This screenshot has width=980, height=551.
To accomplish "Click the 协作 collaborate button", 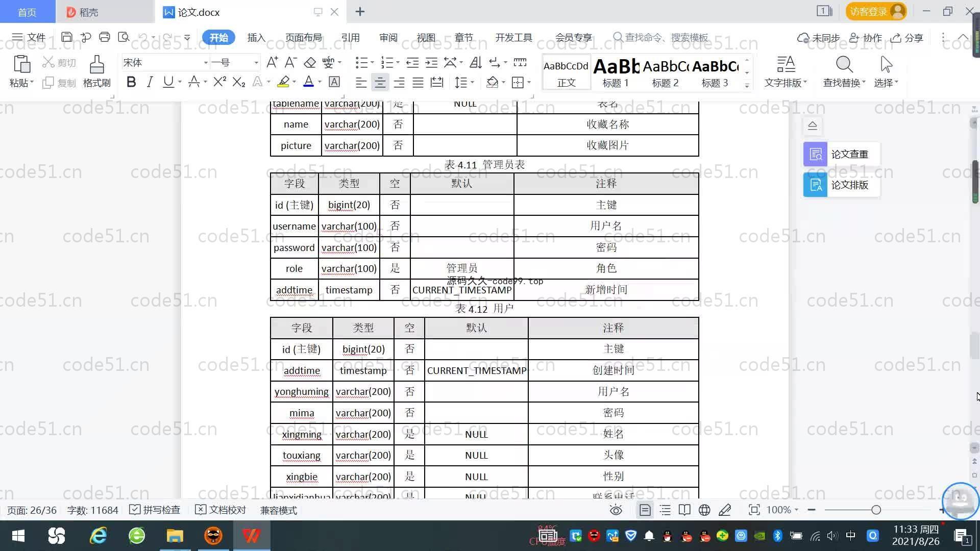I will (x=866, y=38).
